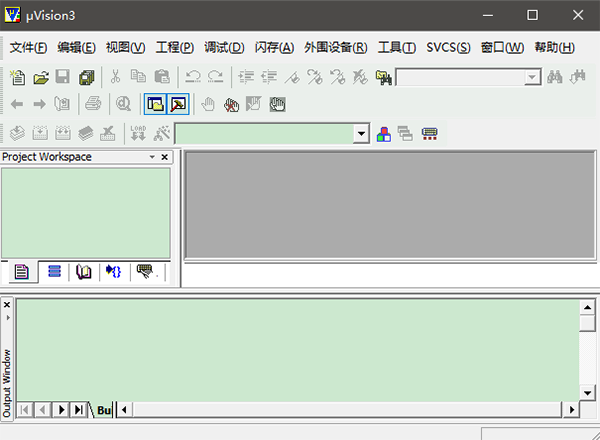The height and width of the screenshot is (440, 600).
Task: Click the Copy icon in toolbar
Action: [x=138, y=77]
